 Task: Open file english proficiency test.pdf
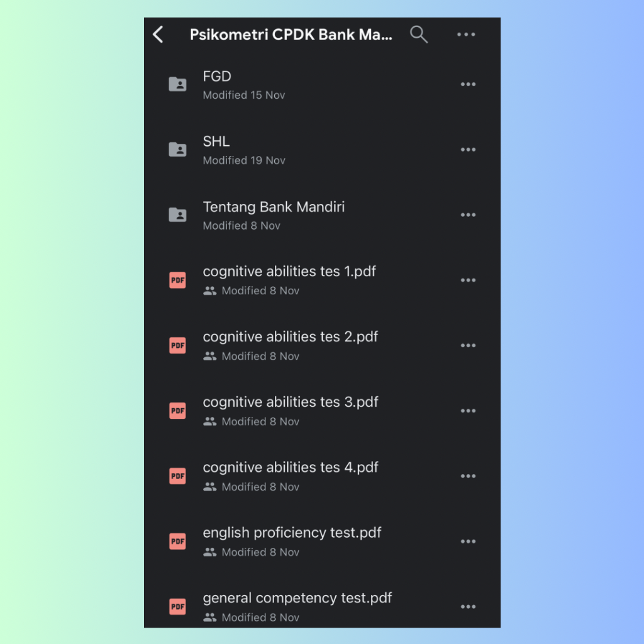pos(292,533)
